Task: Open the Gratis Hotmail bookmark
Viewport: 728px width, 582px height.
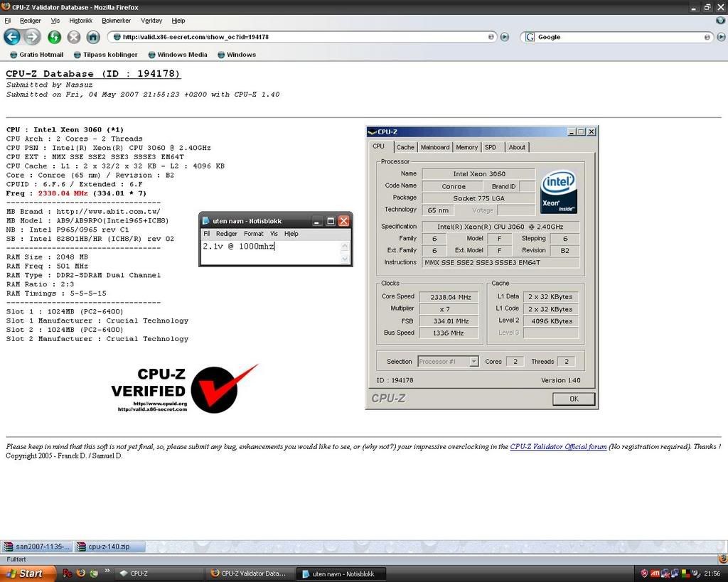Action: [x=37, y=54]
